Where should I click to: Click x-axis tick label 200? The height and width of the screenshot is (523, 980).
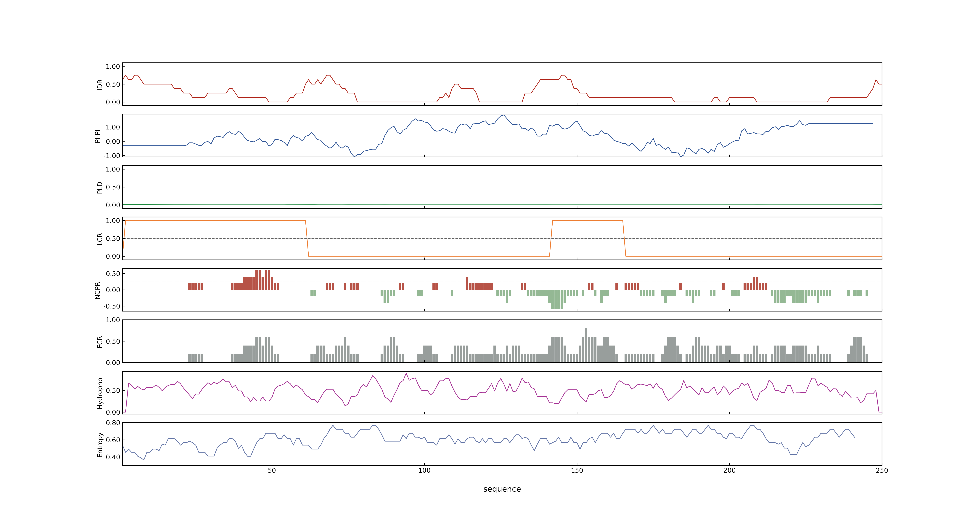pos(729,470)
